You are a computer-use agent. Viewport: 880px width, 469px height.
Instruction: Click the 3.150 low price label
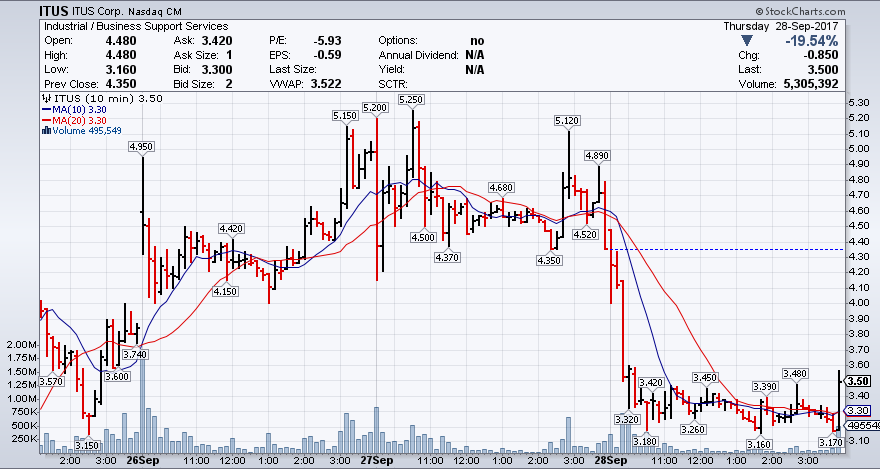pos(87,445)
